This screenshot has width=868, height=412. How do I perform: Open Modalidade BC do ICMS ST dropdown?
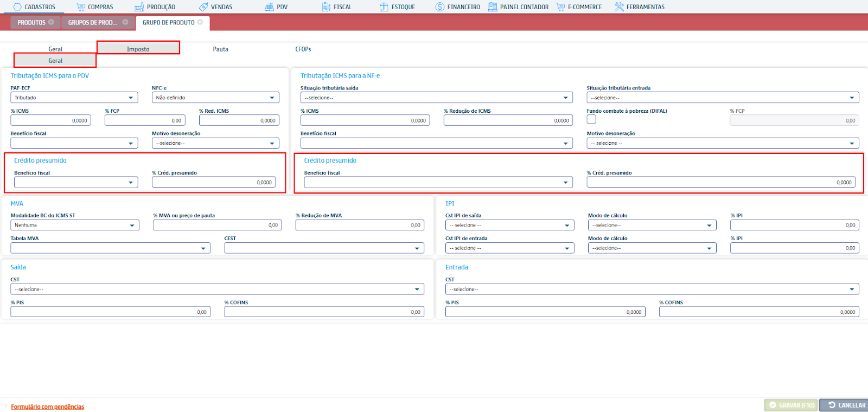coord(75,225)
